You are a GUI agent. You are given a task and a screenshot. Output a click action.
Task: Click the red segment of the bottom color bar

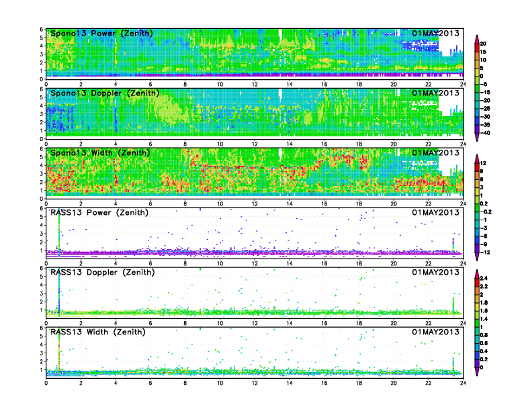click(x=477, y=282)
